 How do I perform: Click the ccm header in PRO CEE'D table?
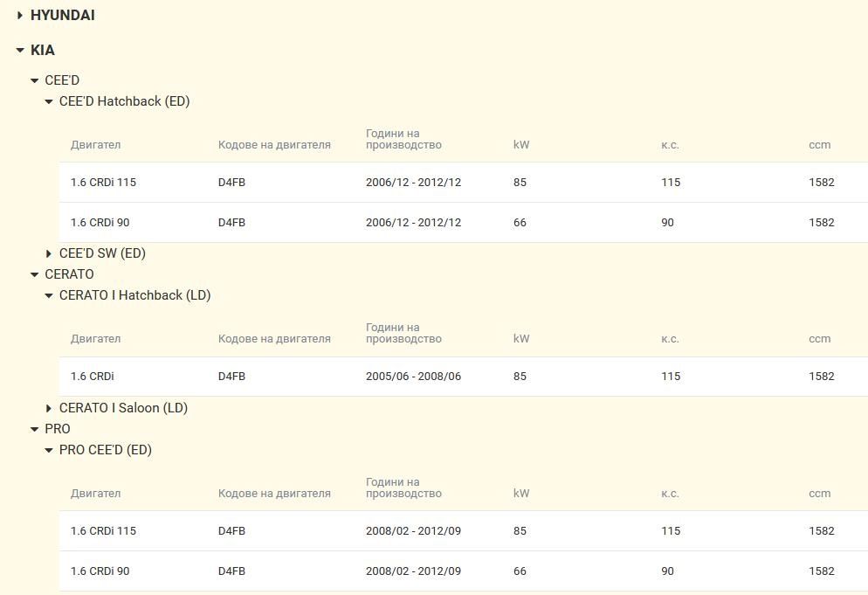(x=819, y=494)
